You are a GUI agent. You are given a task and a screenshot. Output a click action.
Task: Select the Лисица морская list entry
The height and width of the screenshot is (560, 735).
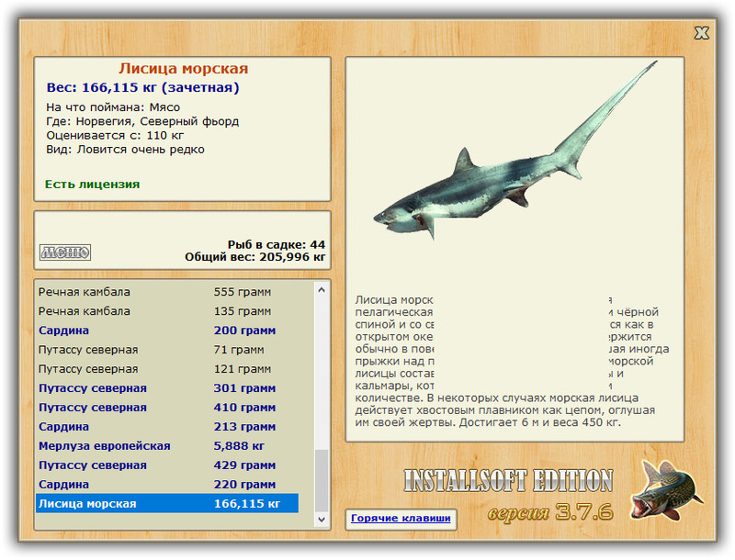coord(167,503)
